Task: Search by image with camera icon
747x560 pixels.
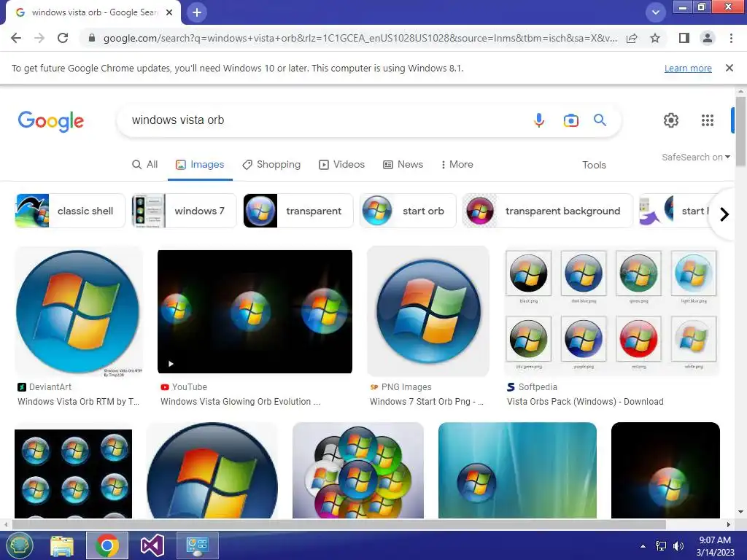Action: coord(570,120)
